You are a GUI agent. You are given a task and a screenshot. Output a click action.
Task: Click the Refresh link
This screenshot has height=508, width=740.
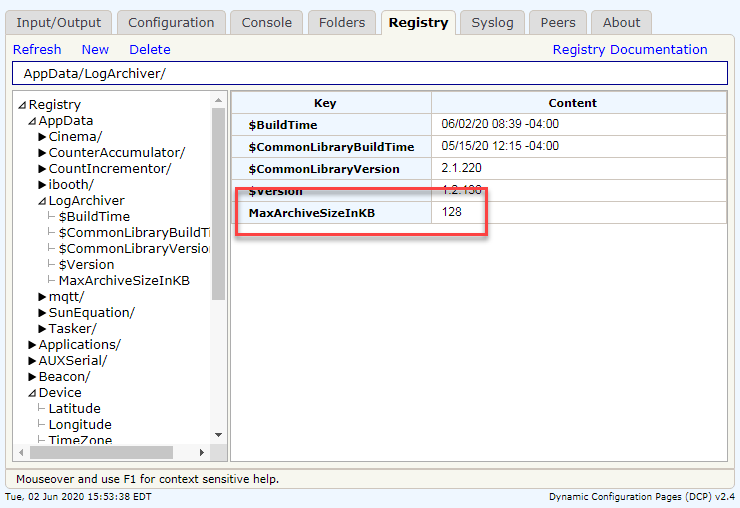pyautogui.click(x=37, y=50)
